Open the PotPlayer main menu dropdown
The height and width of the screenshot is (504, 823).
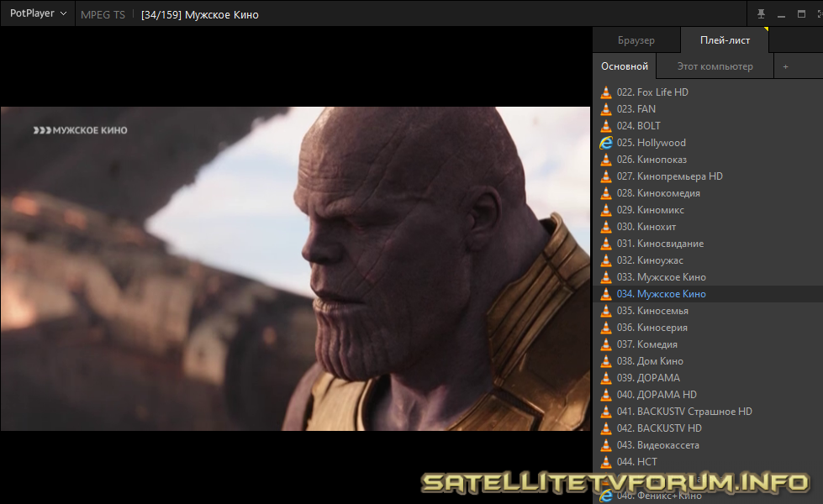(38, 13)
